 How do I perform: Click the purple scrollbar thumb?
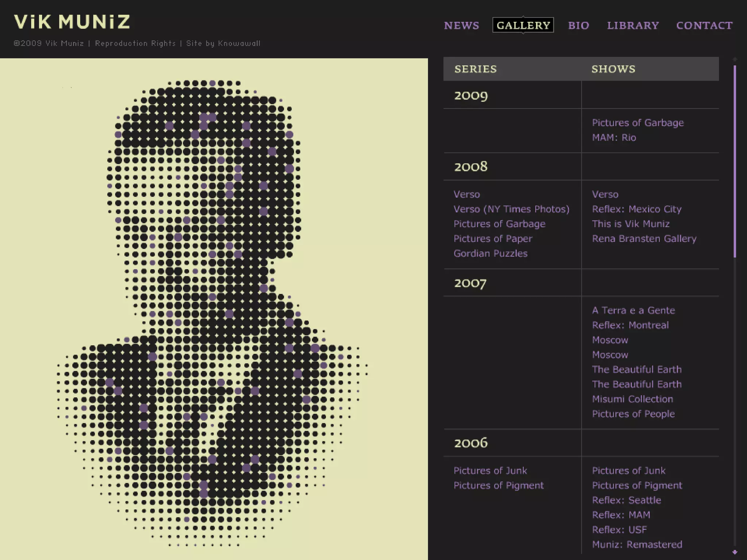coord(735,160)
